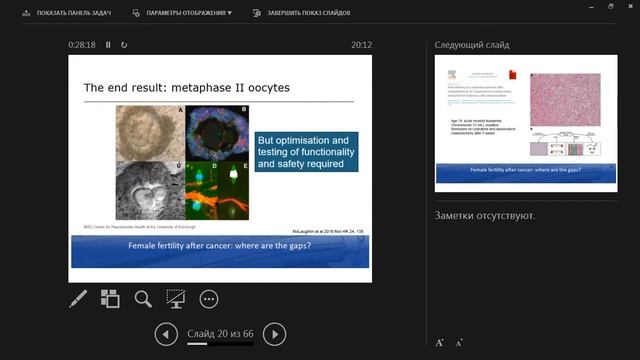Decrease the notes text size

click(459, 343)
